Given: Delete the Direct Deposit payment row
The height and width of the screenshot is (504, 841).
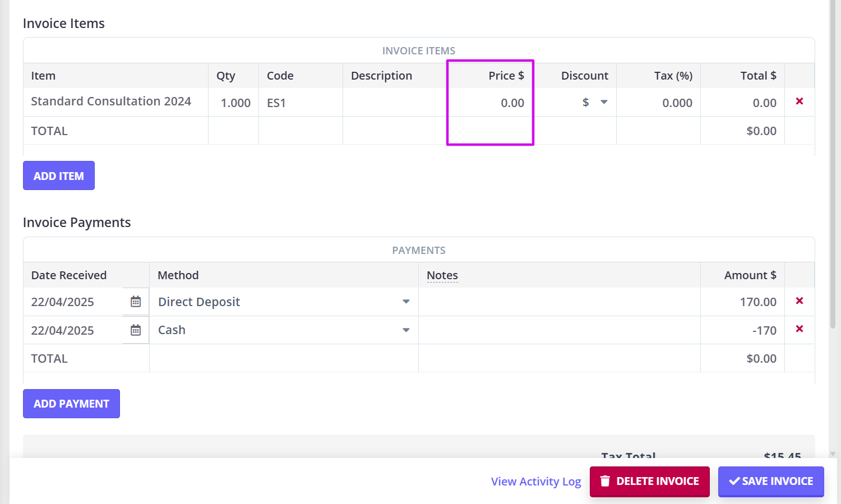Looking at the screenshot, I should [x=799, y=301].
